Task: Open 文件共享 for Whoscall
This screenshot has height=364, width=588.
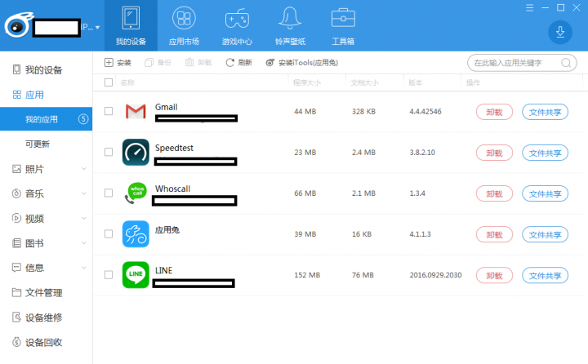Action: click(545, 193)
